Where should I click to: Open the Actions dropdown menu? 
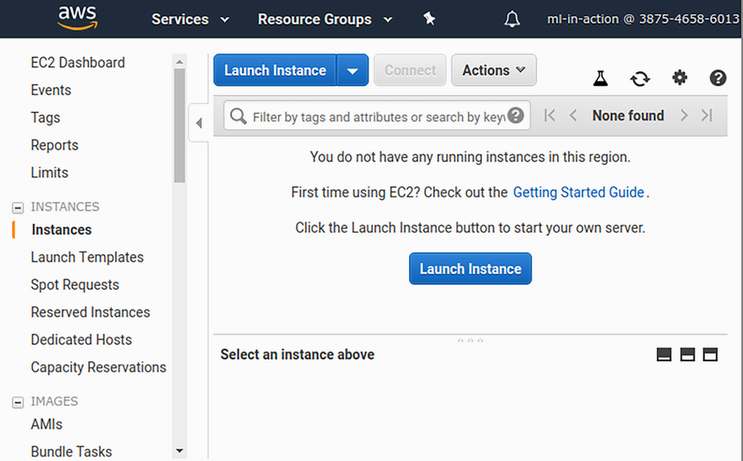[x=494, y=70]
